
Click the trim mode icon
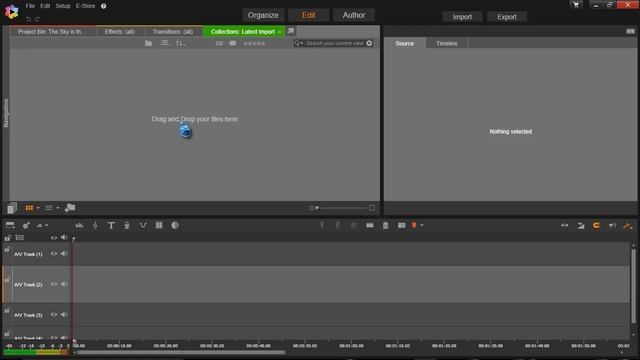pos(565,225)
